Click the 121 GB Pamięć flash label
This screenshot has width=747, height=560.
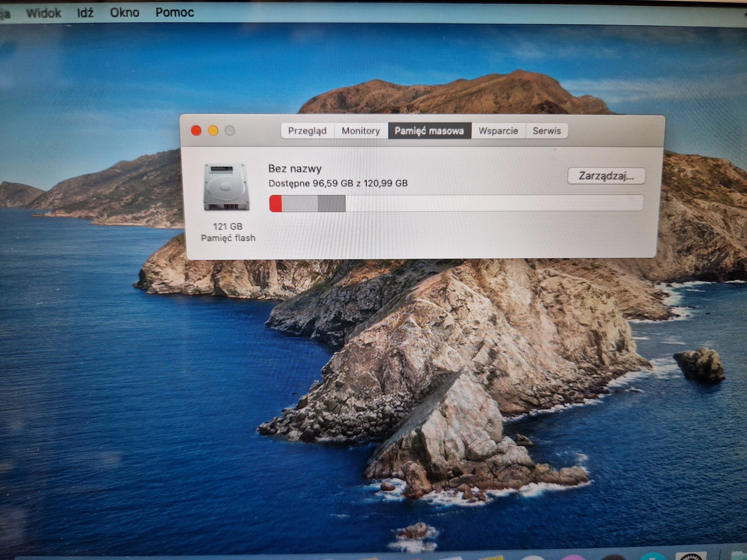[x=228, y=232]
